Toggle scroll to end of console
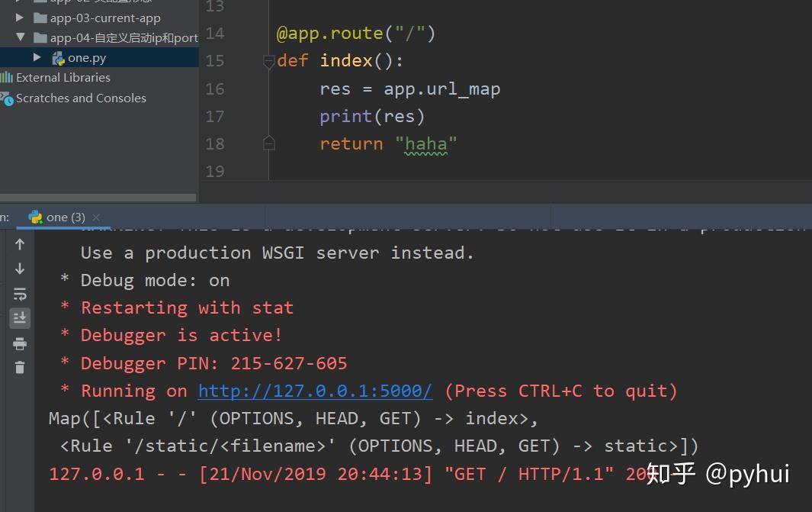Viewport: 812px width, 512px height. click(x=20, y=317)
